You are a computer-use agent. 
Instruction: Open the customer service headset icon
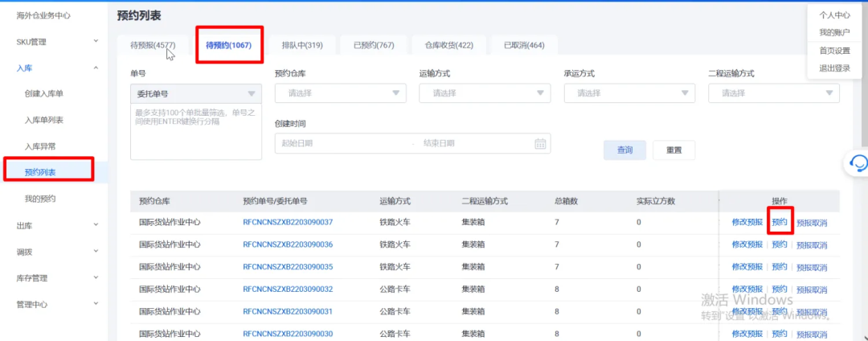(858, 163)
